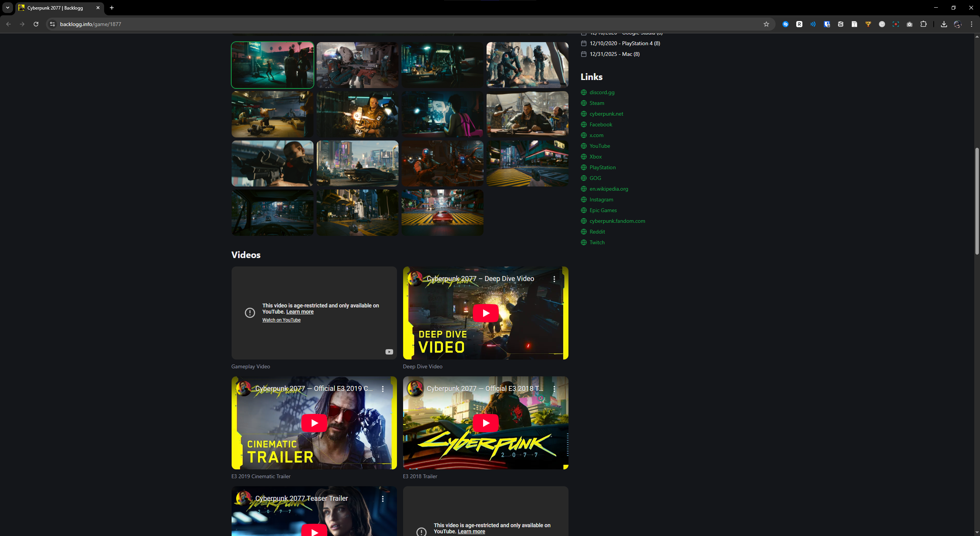Open screenshot of city skyline with car
Image resolution: width=980 pixels, height=536 pixels.
click(358, 163)
